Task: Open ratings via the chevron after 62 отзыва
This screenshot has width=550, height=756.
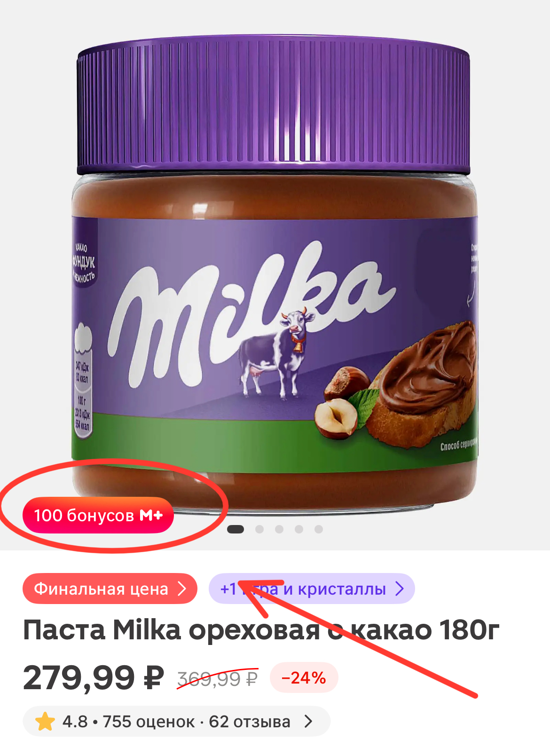Action: click(x=308, y=721)
